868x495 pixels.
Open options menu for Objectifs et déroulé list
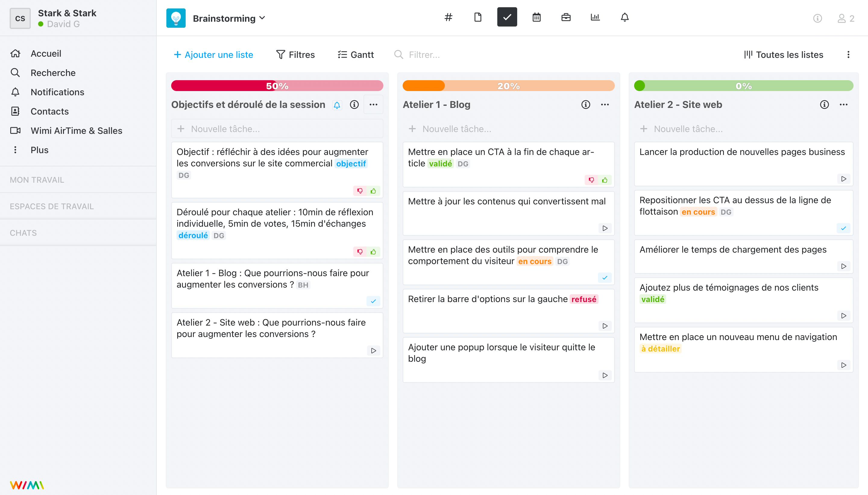click(373, 104)
